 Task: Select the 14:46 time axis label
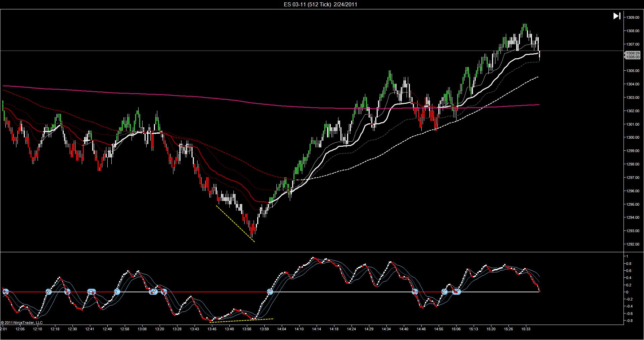(x=421, y=329)
